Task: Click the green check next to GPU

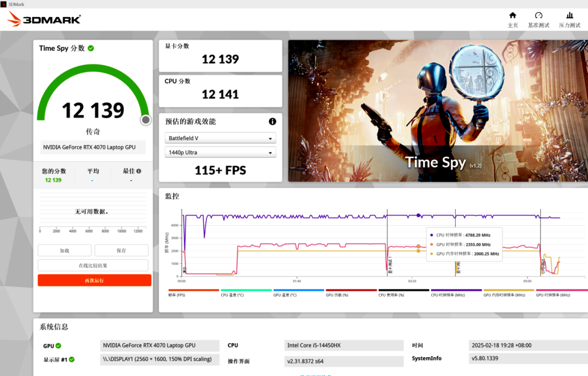Action: pyautogui.click(x=58, y=346)
